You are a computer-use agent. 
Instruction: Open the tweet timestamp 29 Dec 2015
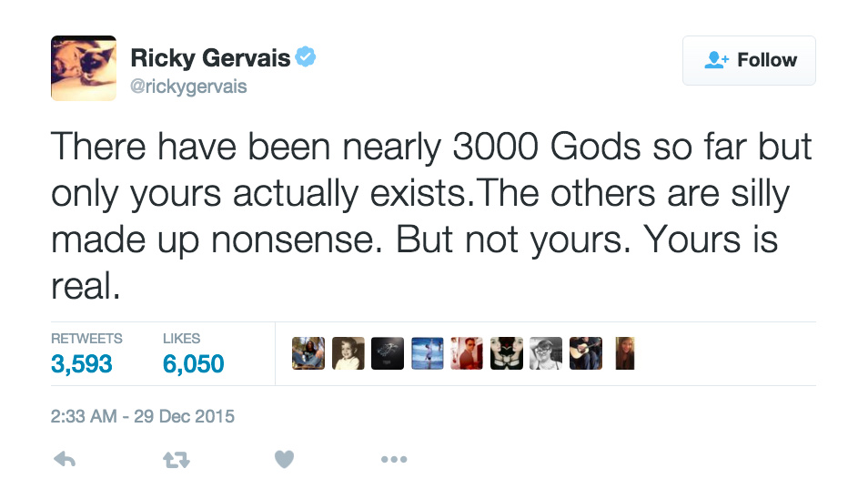(x=143, y=416)
